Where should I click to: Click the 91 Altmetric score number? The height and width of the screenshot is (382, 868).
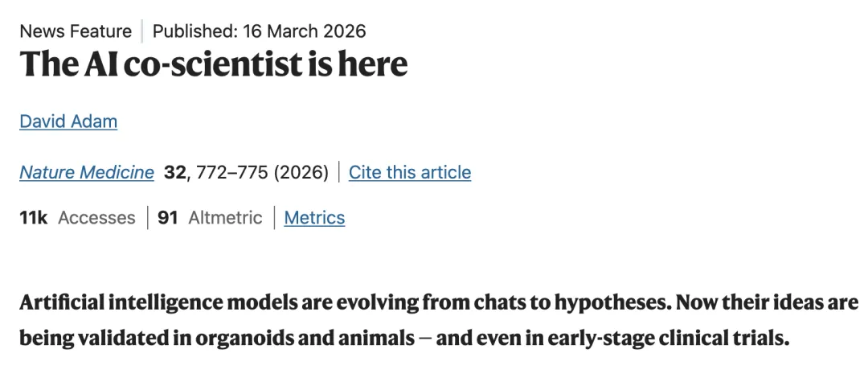(x=167, y=218)
